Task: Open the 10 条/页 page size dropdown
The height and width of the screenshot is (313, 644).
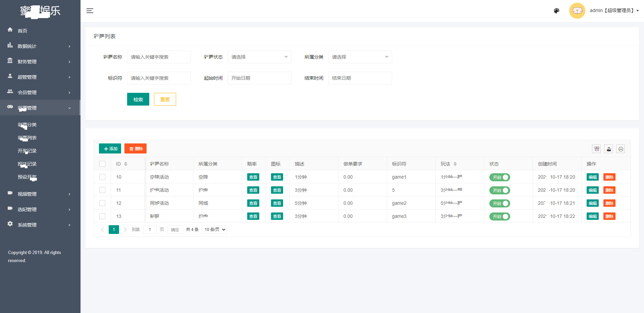Action: 215,230
